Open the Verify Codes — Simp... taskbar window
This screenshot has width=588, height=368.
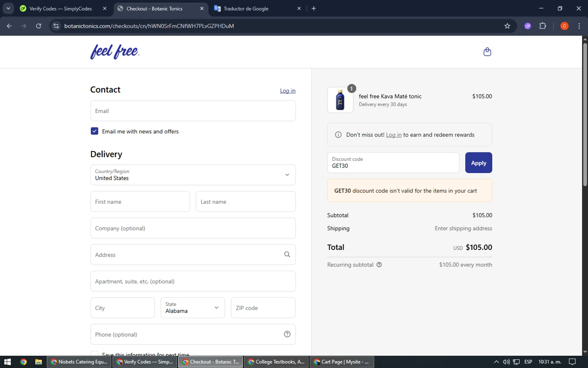tap(145, 362)
